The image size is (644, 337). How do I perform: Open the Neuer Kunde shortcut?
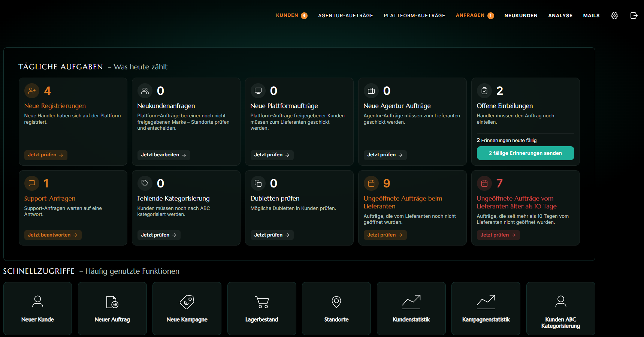tap(37, 309)
